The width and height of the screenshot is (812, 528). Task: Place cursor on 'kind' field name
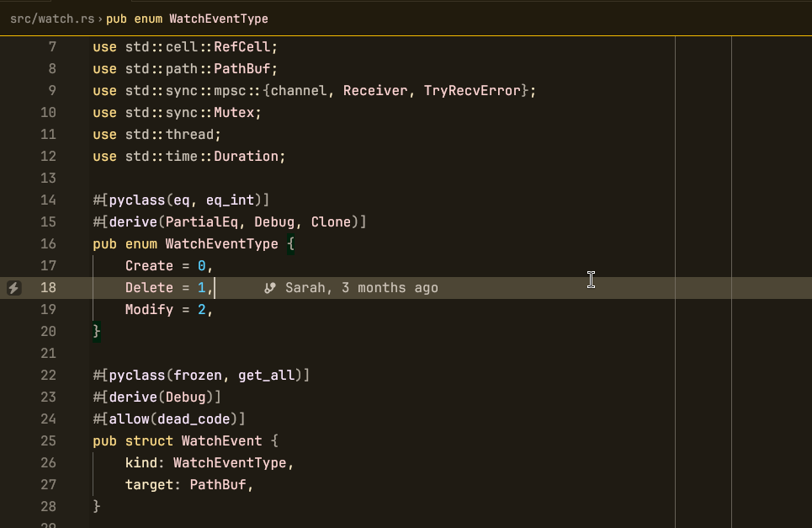[141, 462]
